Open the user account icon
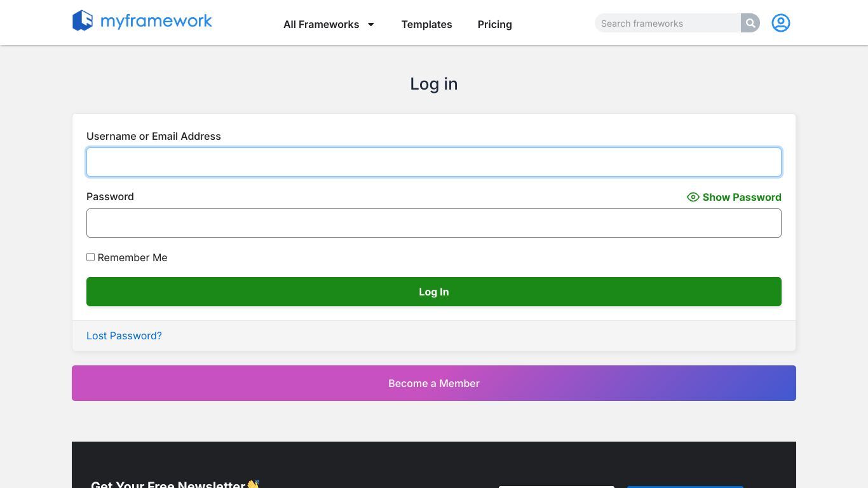The image size is (868, 488). pyautogui.click(x=781, y=23)
